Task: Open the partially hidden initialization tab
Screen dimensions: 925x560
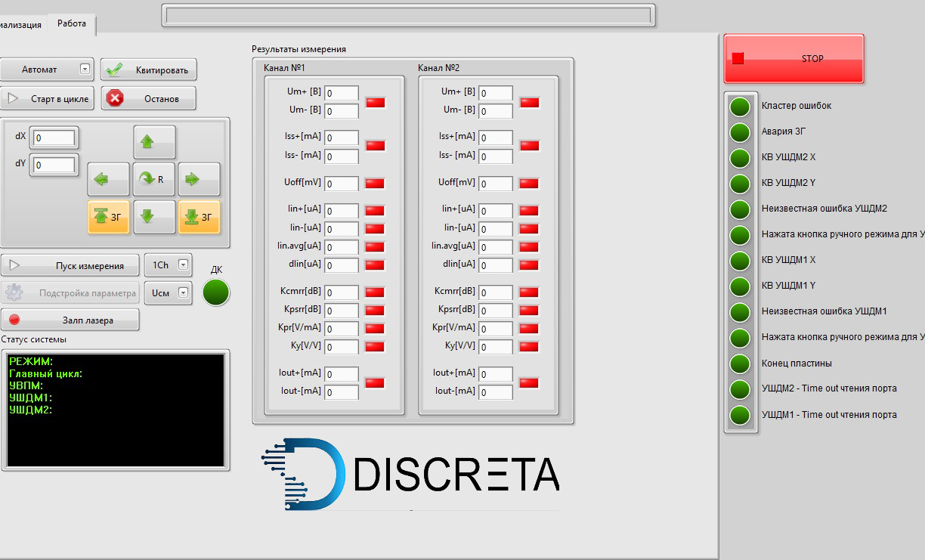Action: tap(21, 24)
